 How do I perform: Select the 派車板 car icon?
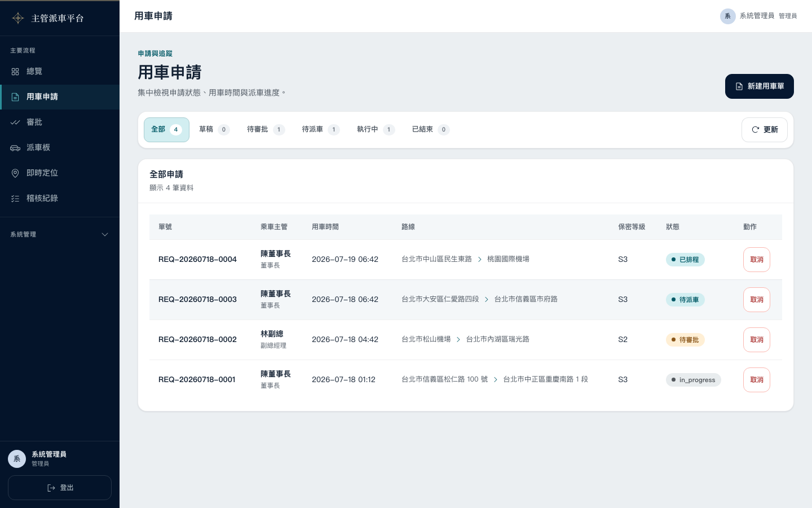(x=15, y=148)
